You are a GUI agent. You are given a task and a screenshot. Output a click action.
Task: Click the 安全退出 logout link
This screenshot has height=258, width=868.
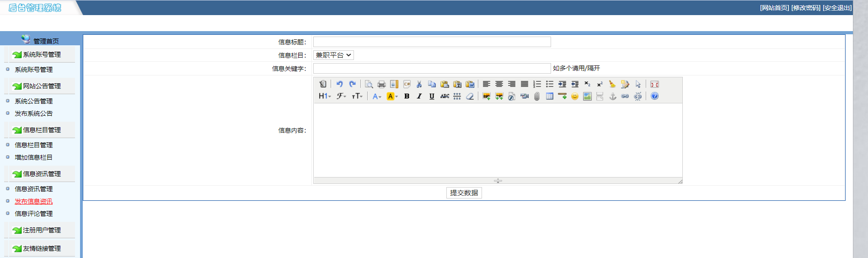click(x=837, y=8)
